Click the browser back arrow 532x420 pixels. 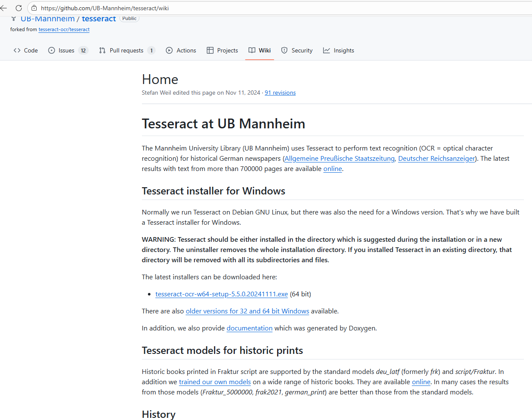click(x=4, y=8)
